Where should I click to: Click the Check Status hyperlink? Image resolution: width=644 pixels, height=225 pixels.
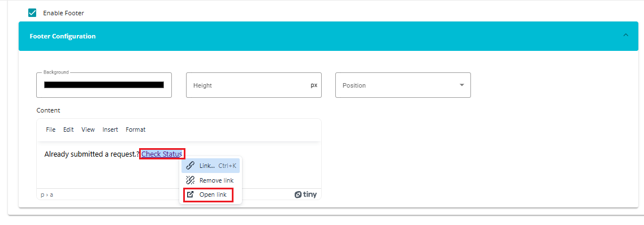point(162,154)
